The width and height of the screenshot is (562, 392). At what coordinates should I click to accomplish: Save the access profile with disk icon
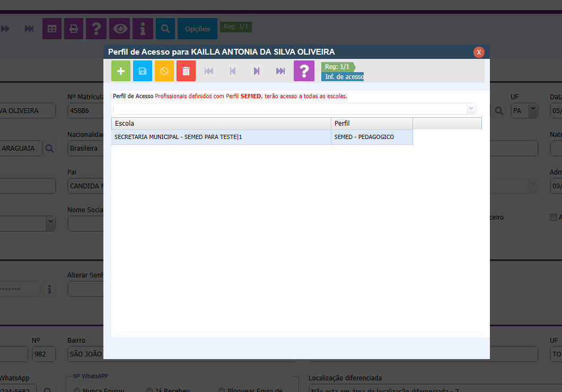(x=143, y=71)
